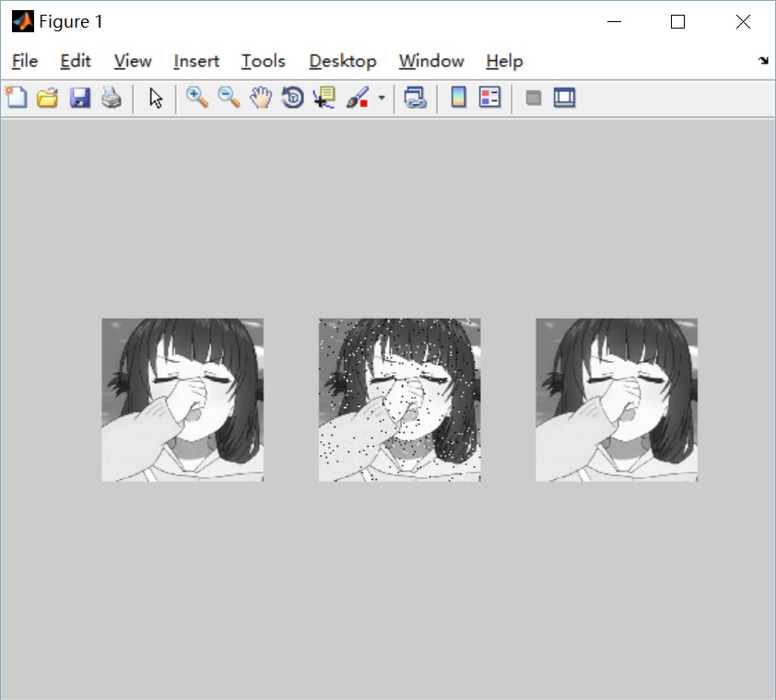This screenshot has height=700, width=776.
Task: Open the Window menu
Action: [x=431, y=62]
